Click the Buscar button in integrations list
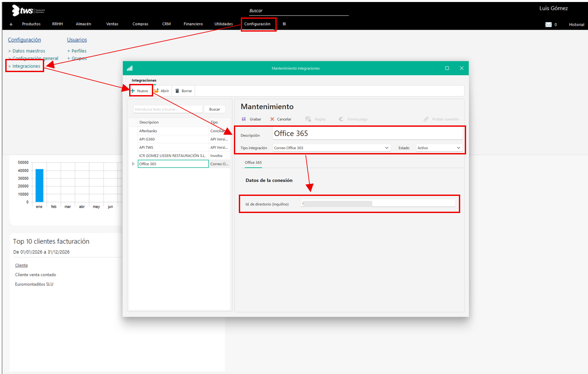This screenshot has width=588, height=374. point(214,109)
